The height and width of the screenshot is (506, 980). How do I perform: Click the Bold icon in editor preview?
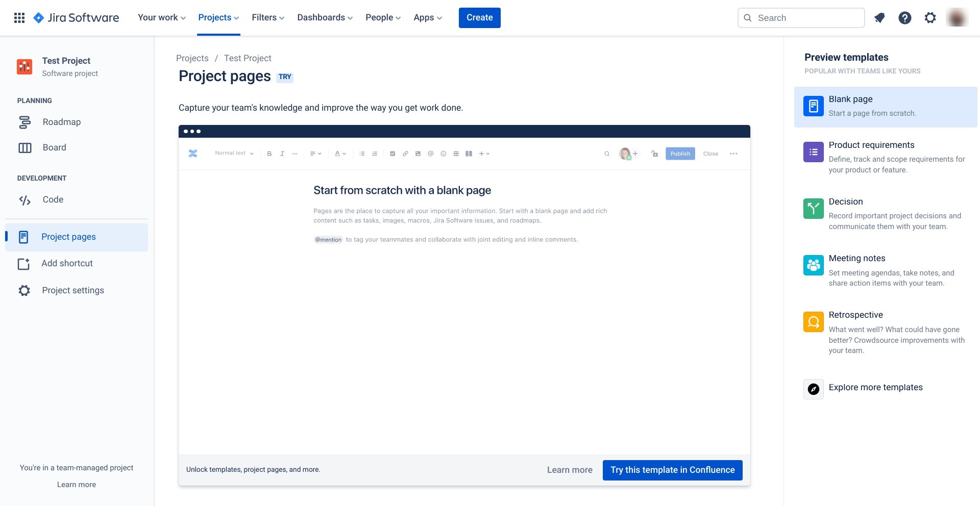(269, 154)
